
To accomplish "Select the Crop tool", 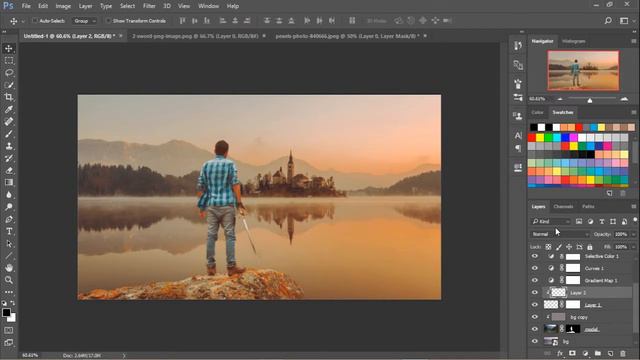I will [x=9, y=97].
